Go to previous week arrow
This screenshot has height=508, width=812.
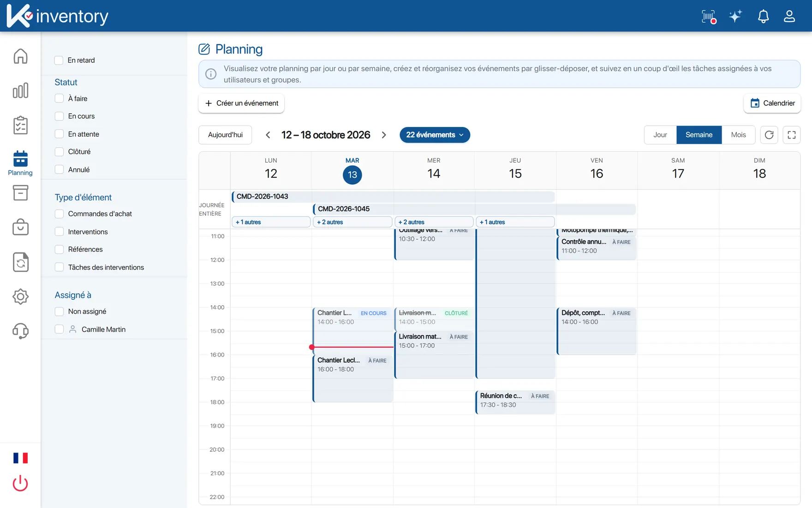click(x=268, y=135)
